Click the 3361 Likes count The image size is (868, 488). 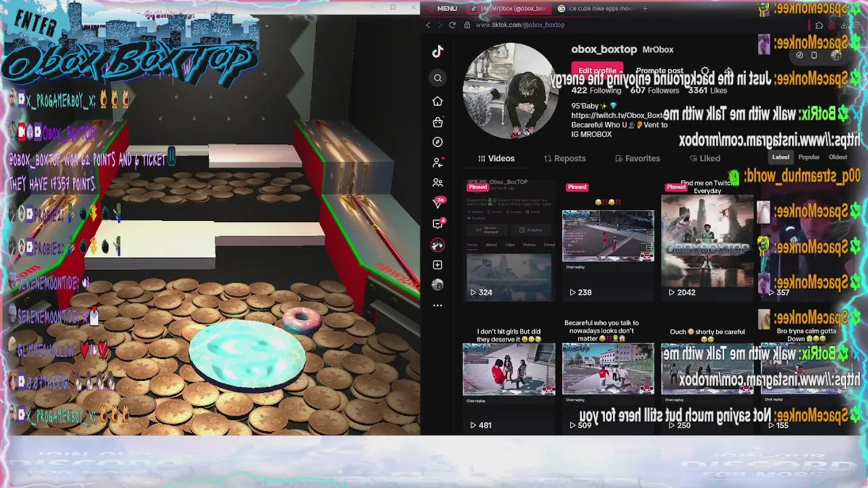tap(707, 90)
